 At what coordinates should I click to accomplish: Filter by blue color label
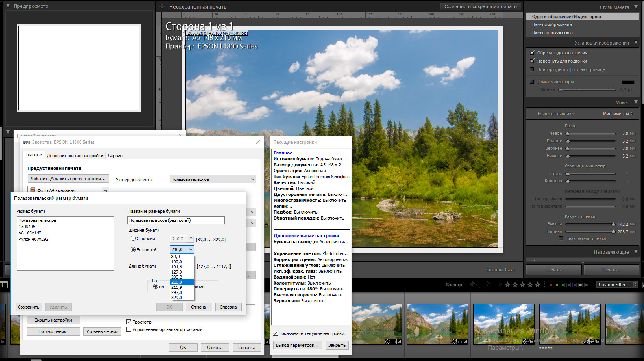(568, 285)
